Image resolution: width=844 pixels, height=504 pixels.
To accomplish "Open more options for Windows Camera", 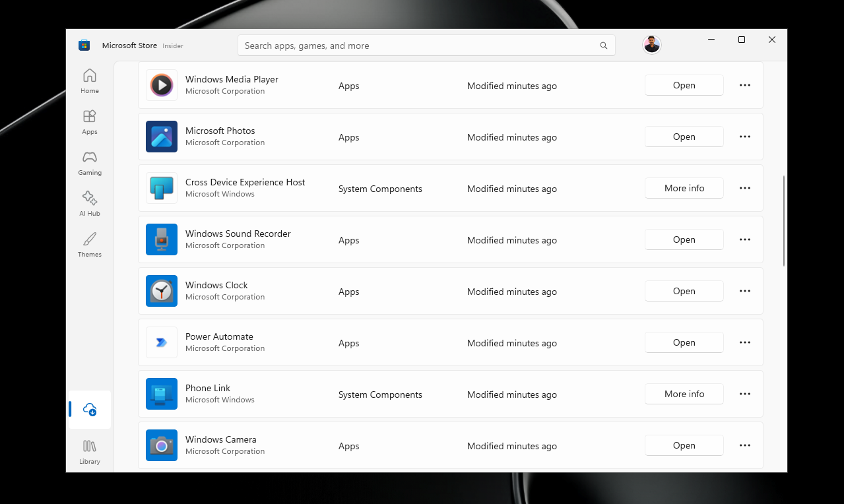I will (745, 445).
